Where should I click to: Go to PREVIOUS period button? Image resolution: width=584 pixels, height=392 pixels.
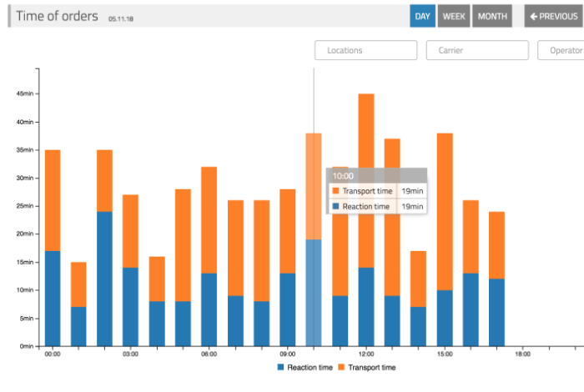[554, 16]
